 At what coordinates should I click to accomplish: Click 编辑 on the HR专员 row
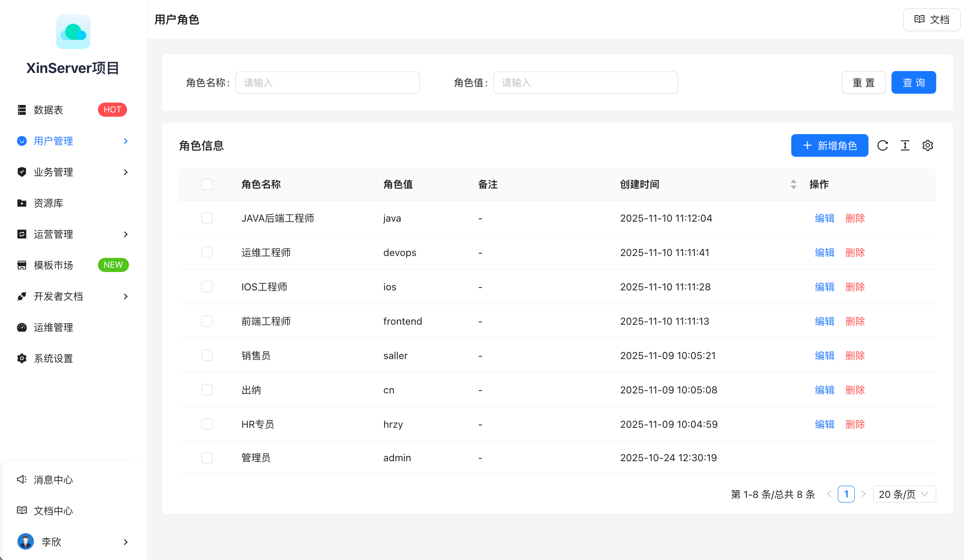pos(824,424)
